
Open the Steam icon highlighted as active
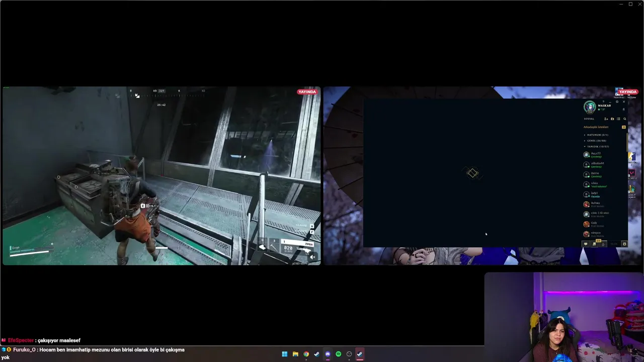[x=360, y=354]
